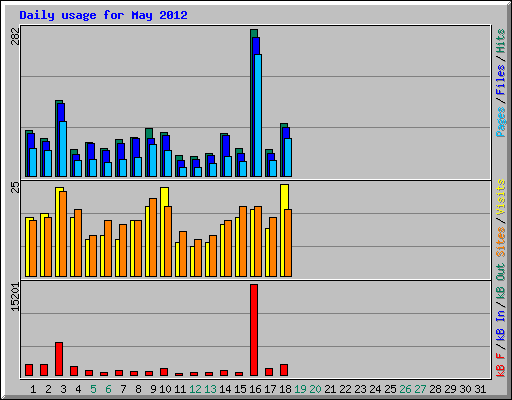The width and height of the screenshot is (512, 400).
Task: Click the 'kB F' legend label
Action: (500, 365)
